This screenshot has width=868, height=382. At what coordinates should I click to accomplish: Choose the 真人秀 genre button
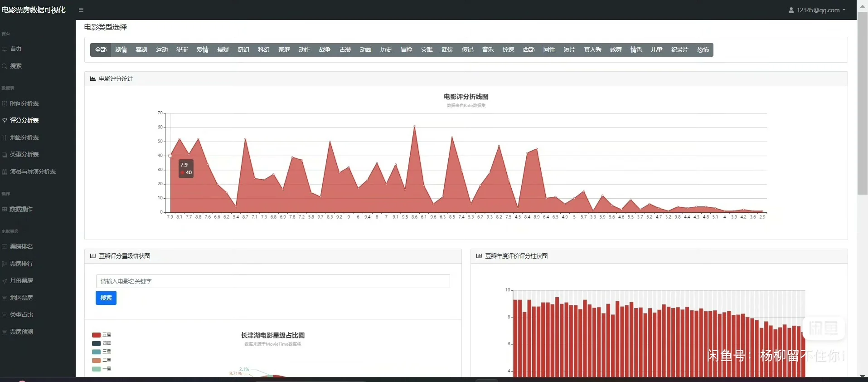coord(592,49)
